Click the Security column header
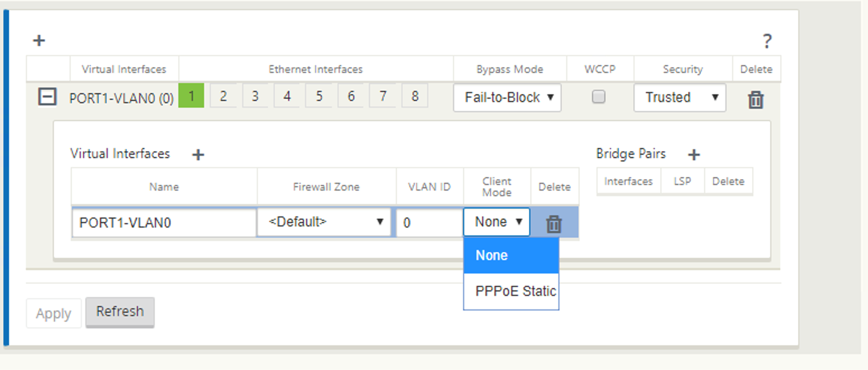Image resolution: width=868 pixels, height=370 pixels. point(682,70)
